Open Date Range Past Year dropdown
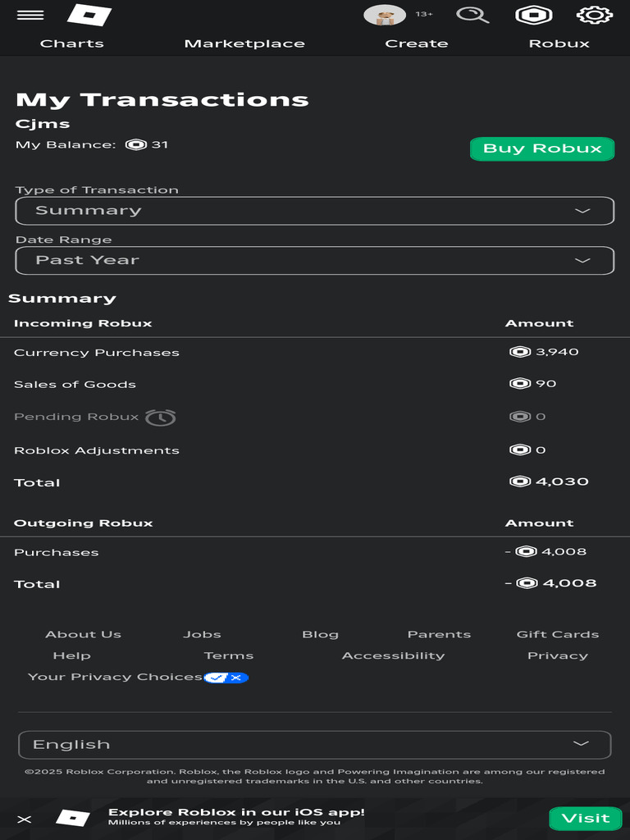 click(314, 260)
